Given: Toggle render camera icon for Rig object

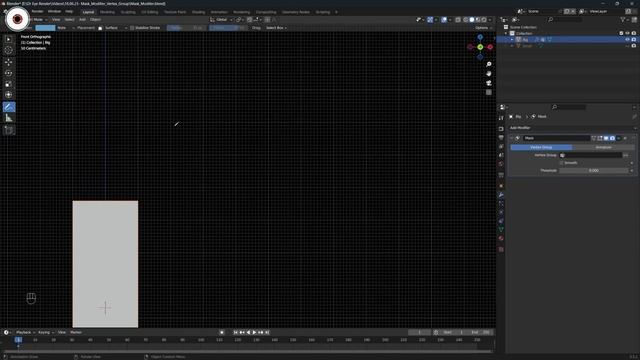Looking at the screenshot, I should click(634, 40).
